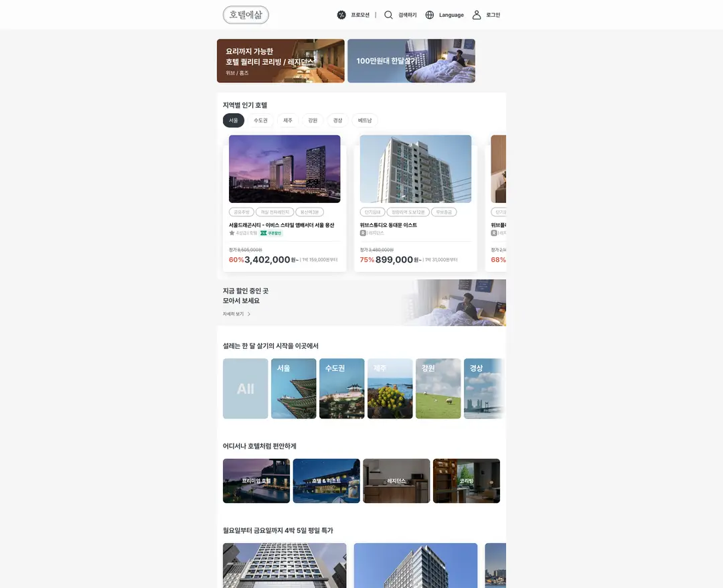Open the 프리미엄 호텔 category
Viewport: 723px width, 588px height.
[256, 481]
